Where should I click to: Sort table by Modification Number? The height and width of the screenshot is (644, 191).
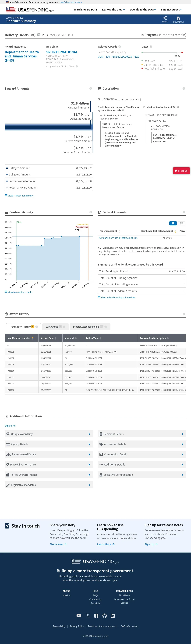pos(32,338)
